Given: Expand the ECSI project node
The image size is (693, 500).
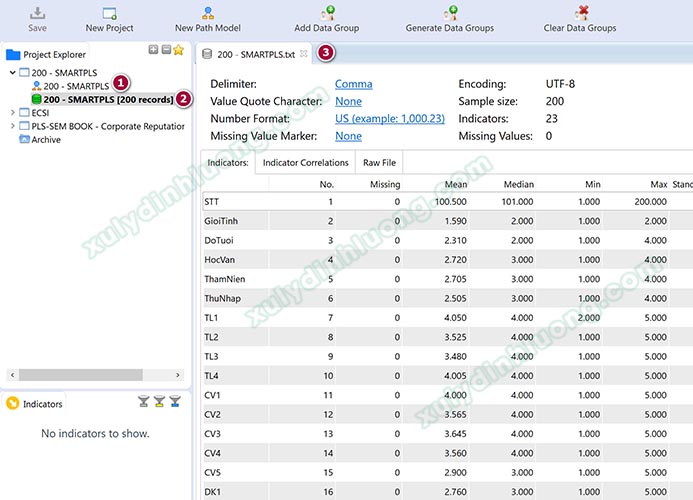Looking at the screenshot, I should coord(12,113).
